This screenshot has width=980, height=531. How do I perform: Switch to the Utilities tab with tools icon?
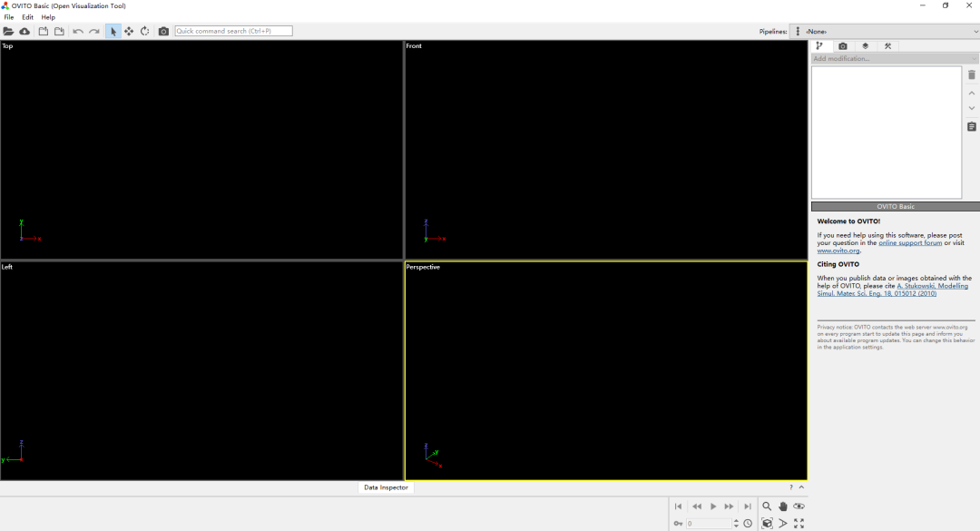pos(887,45)
